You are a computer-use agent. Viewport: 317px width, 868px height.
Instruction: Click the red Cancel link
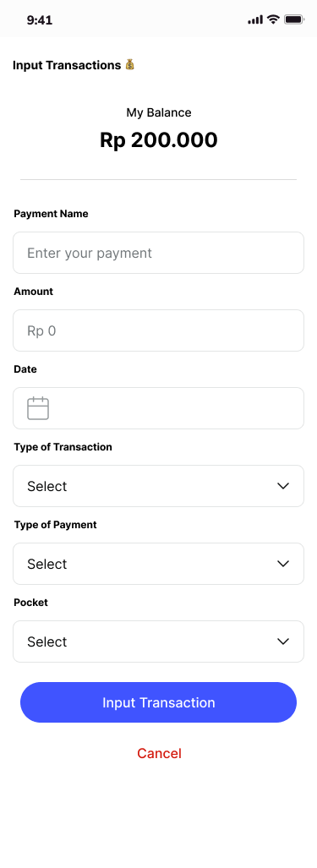coord(159,753)
